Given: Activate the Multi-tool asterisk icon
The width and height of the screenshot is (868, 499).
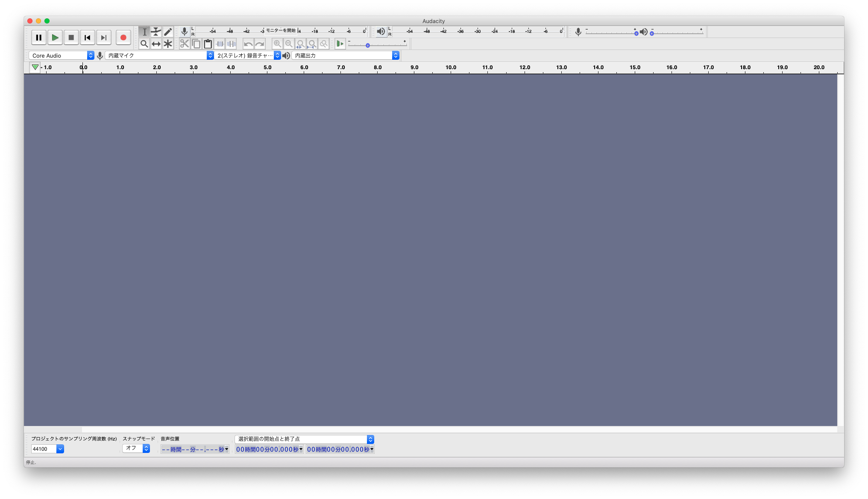Looking at the screenshot, I should (168, 44).
